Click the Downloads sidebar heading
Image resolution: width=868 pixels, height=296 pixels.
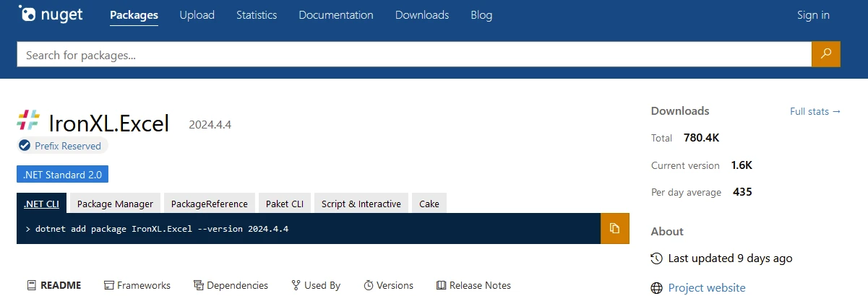pos(680,111)
